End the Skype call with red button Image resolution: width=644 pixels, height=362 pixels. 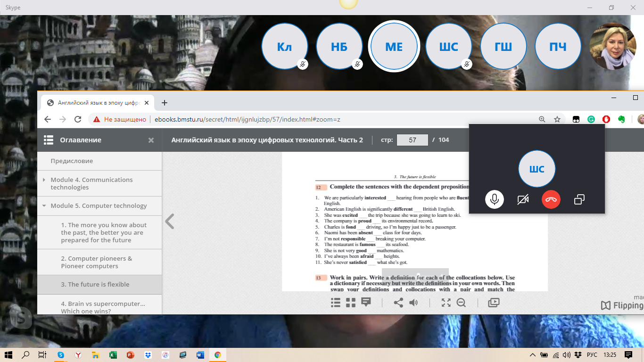[x=551, y=199]
